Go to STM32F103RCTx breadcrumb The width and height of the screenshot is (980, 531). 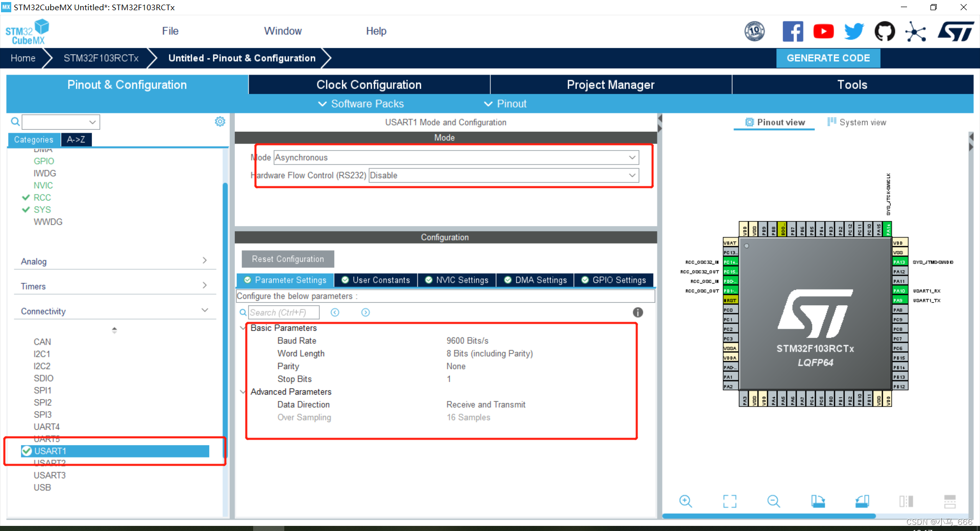(101, 58)
